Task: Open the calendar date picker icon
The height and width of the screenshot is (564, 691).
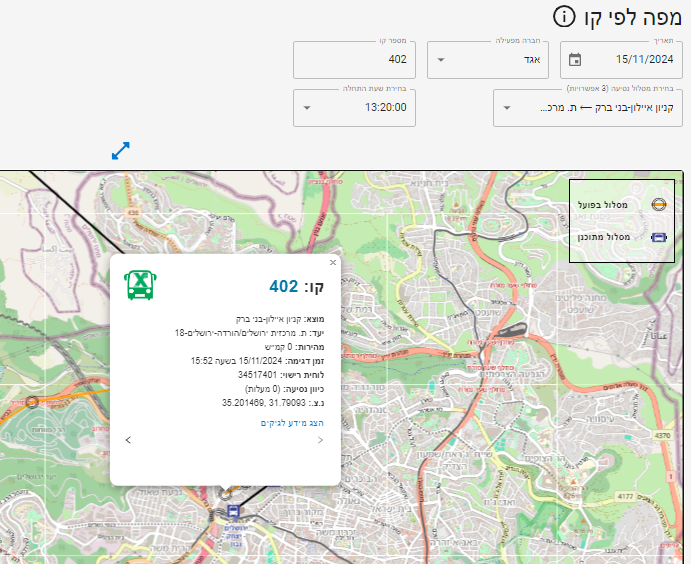Action: coord(575,59)
